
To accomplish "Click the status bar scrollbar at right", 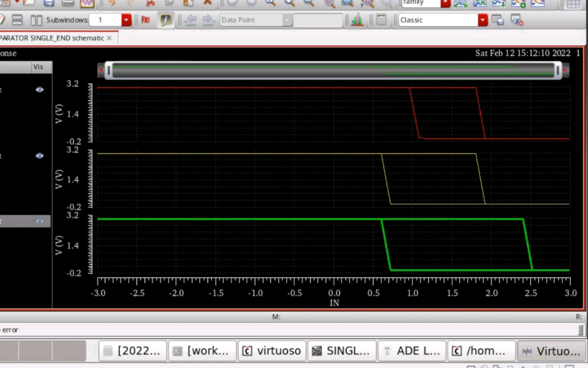I will pyautogui.click(x=581, y=329).
